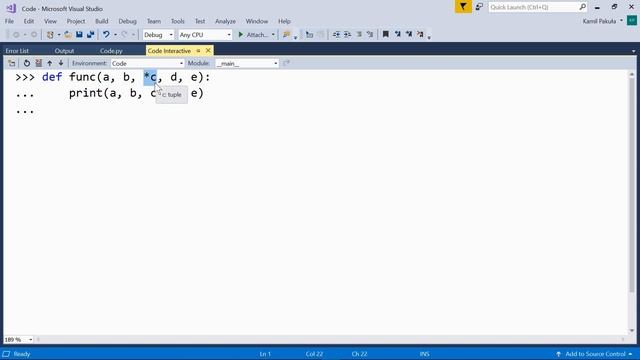Viewport: 640px width, 360px height.
Task: Click the vertical scrollbar of the interactive window
Action: 632,202
